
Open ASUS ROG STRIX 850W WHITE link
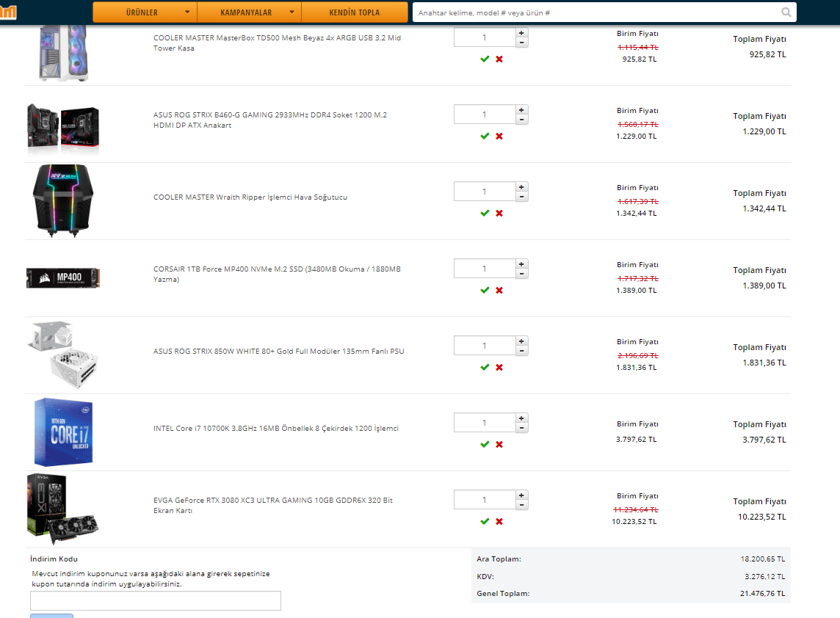(x=278, y=352)
